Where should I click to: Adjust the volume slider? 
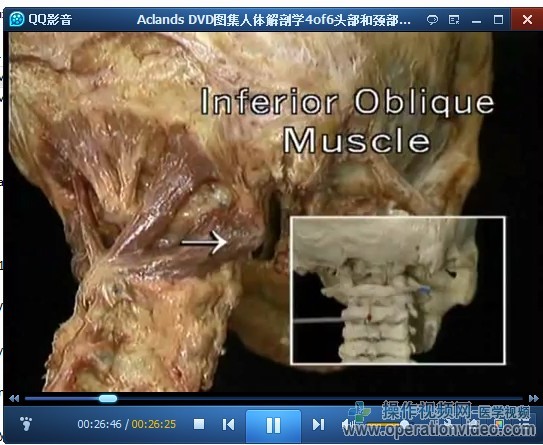pos(386,424)
